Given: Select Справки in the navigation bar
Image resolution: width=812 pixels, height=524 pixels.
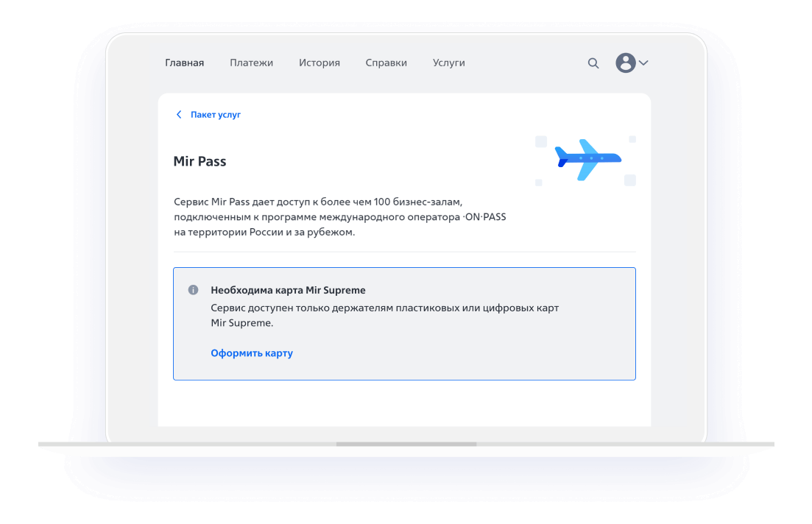Looking at the screenshot, I should click(x=386, y=63).
